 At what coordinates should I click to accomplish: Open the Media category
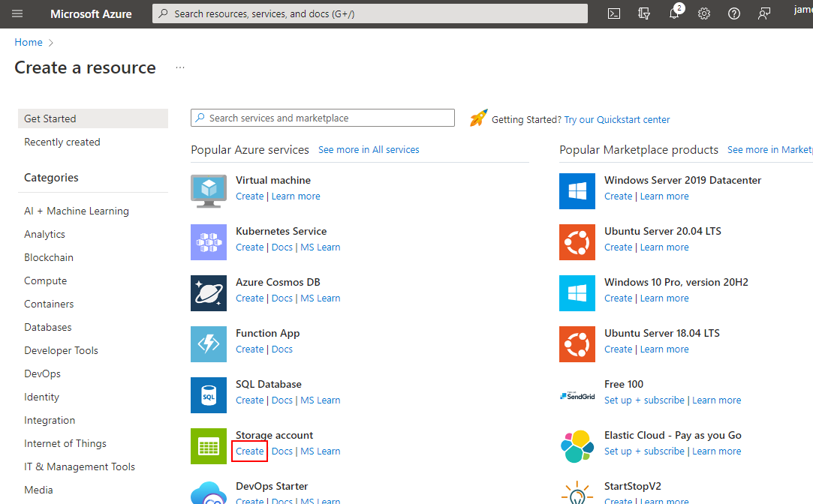[x=38, y=490]
